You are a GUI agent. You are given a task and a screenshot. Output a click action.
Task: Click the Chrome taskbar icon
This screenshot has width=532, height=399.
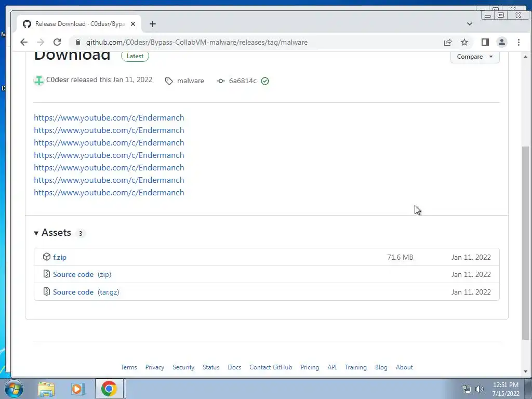click(109, 389)
